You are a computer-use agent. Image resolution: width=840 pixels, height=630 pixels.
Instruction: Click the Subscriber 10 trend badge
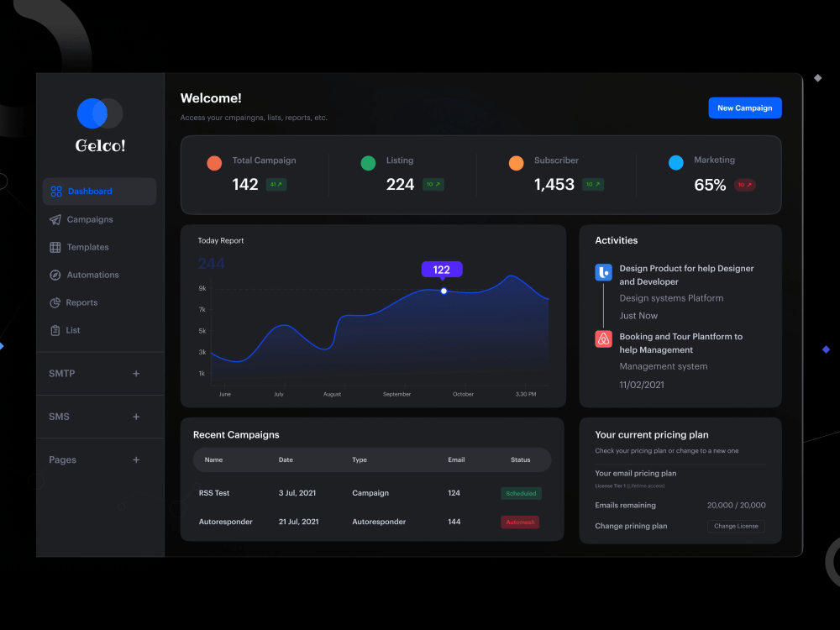(x=593, y=184)
